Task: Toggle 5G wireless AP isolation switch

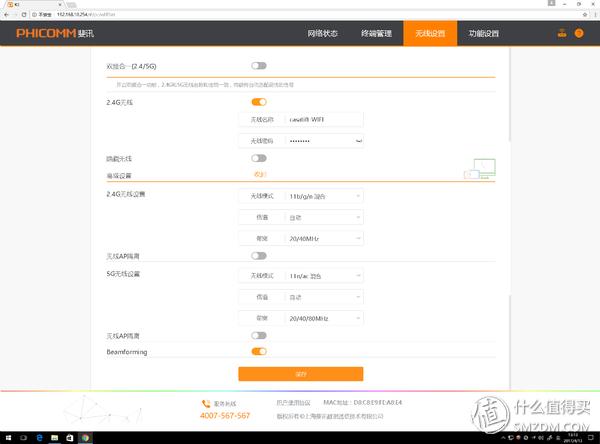Action: click(x=259, y=335)
